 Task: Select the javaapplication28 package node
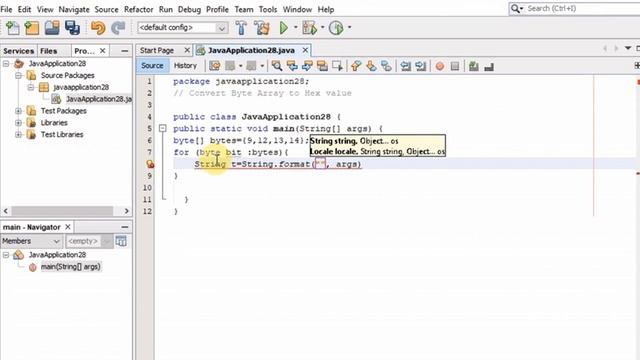(x=81, y=87)
